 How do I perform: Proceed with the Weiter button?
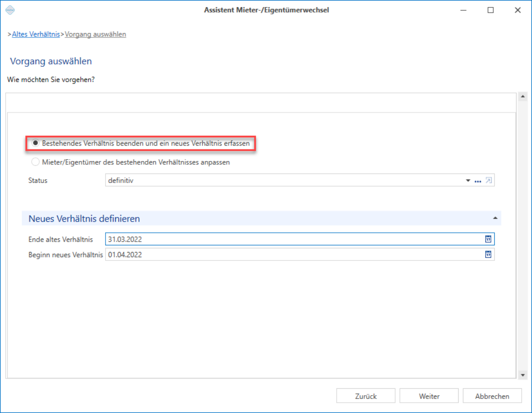429,396
